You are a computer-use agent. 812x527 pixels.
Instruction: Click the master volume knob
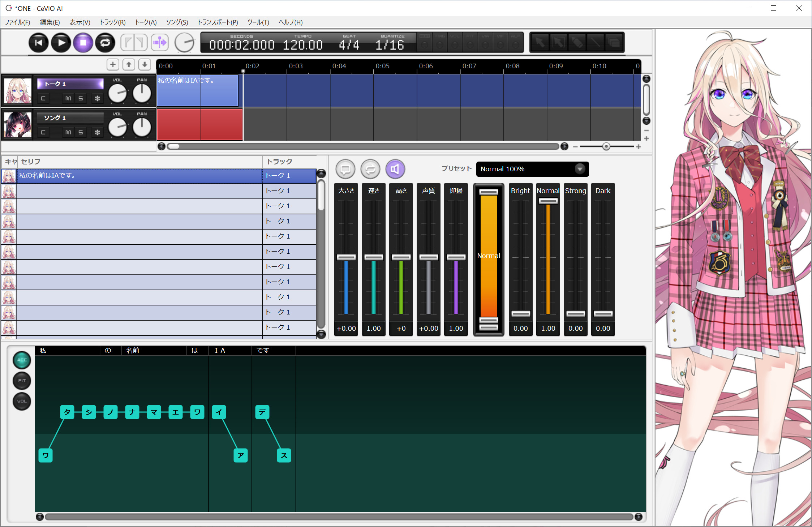point(185,43)
